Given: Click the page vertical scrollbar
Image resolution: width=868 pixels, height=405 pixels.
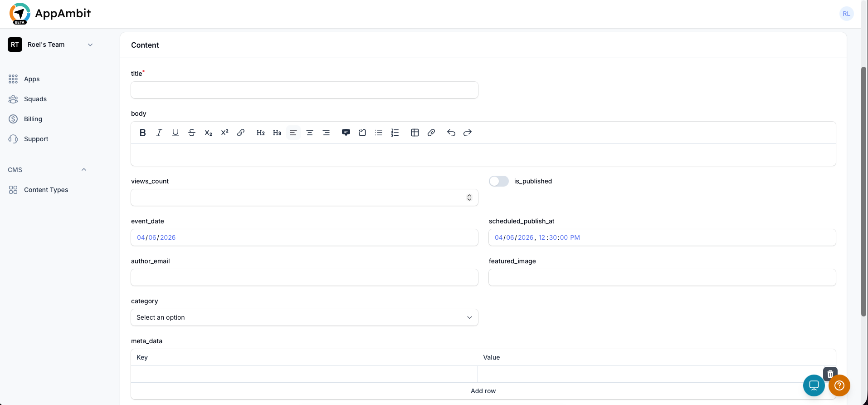Looking at the screenshot, I should 864,191.
